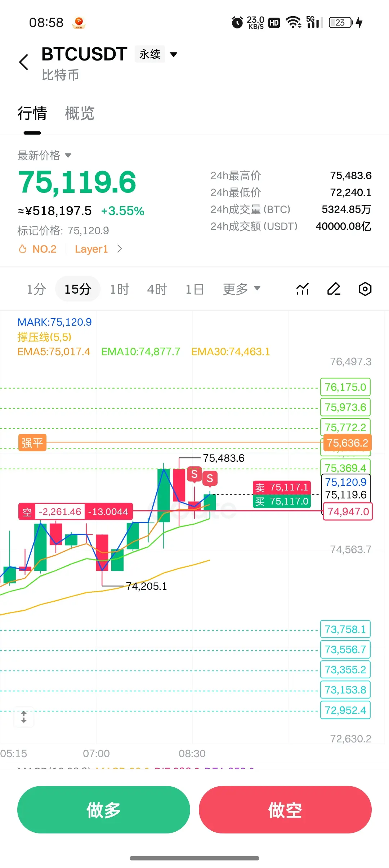Tap the 24h成交额 value 40000.08亿
Image resolution: width=389 pixels, height=868 pixels.
(x=344, y=226)
